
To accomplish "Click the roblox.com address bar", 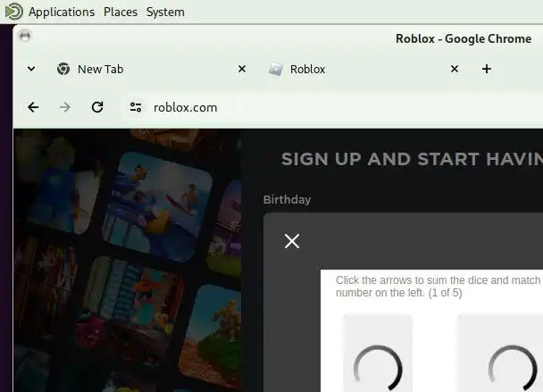I will [x=332, y=107].
